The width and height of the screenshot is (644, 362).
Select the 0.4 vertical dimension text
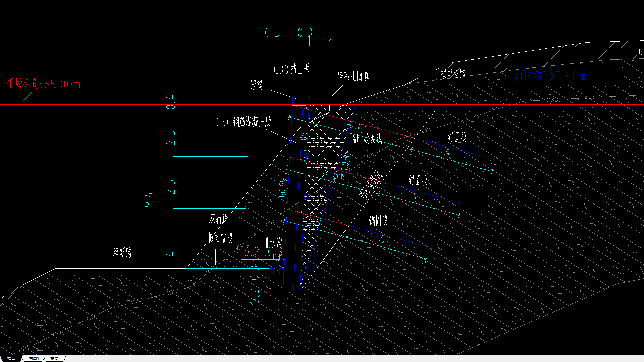tap(171, 102)
